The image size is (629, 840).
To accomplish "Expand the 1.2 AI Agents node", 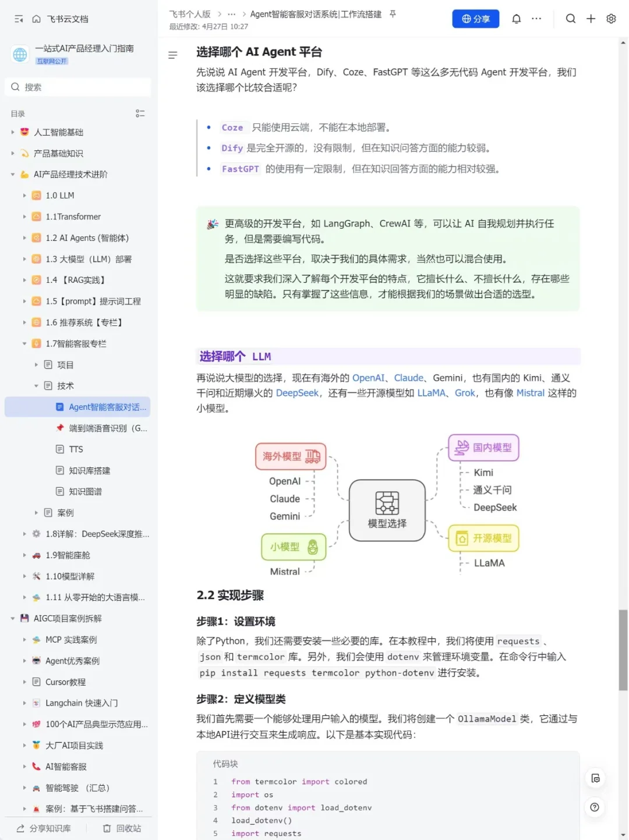I will coord(24,238).
